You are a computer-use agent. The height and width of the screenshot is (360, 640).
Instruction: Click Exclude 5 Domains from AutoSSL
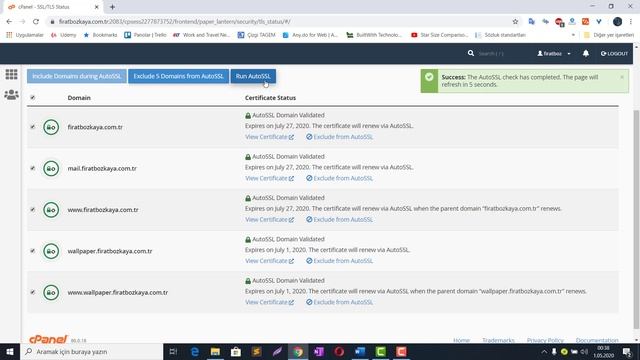[x=178, y=76]
